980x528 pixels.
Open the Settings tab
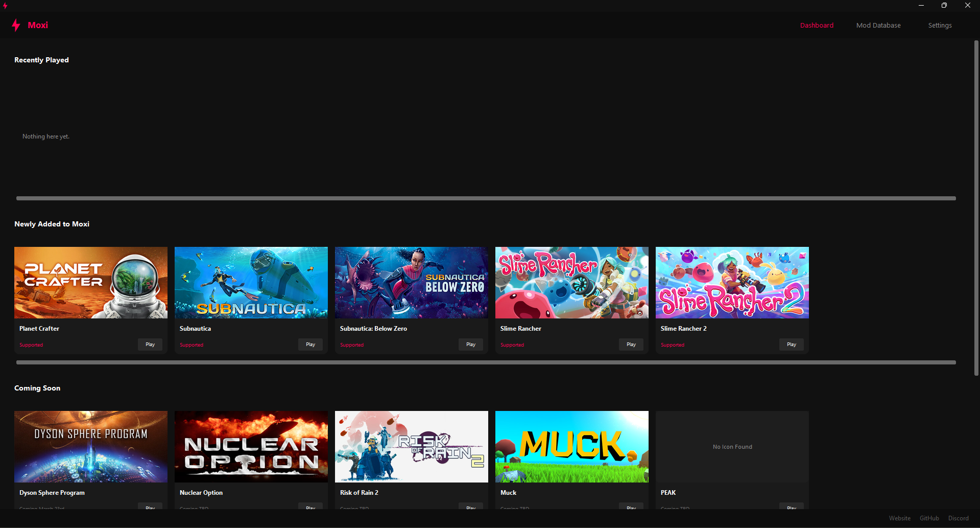[x=940, y=25]
